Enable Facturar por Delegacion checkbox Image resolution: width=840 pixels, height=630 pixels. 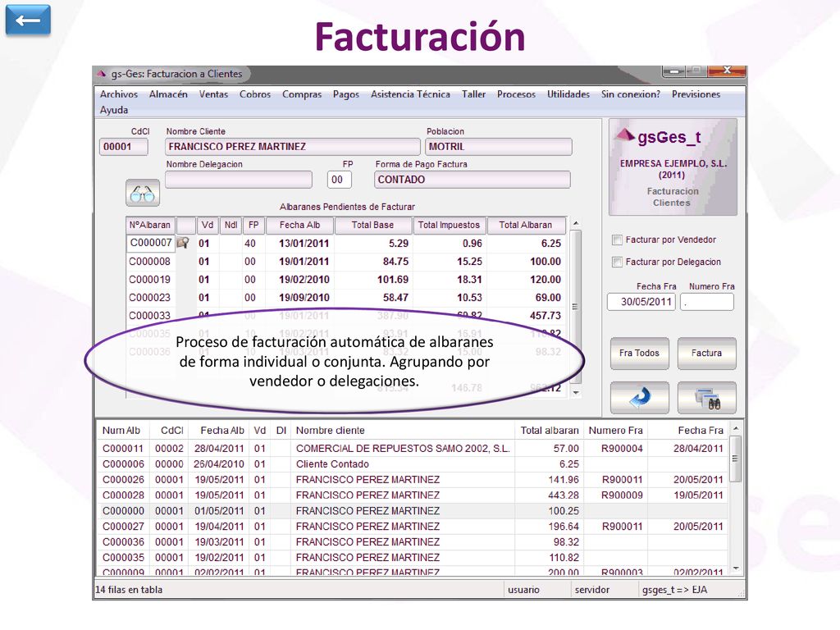617,262
